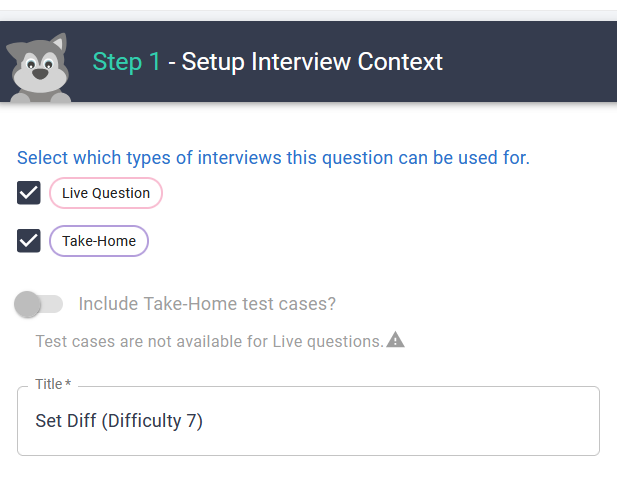Image resolution: width=617 pixels, height=477 pixels.
Task: Click the 'Setup Interview Context' heading
Action: [312, 62]
